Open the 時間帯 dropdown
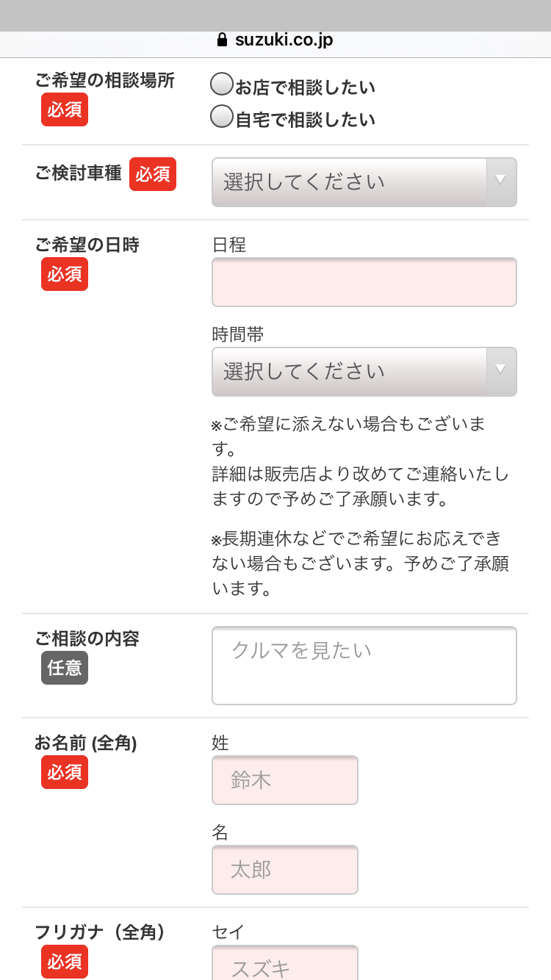551x980 pixels. point(350,372)
